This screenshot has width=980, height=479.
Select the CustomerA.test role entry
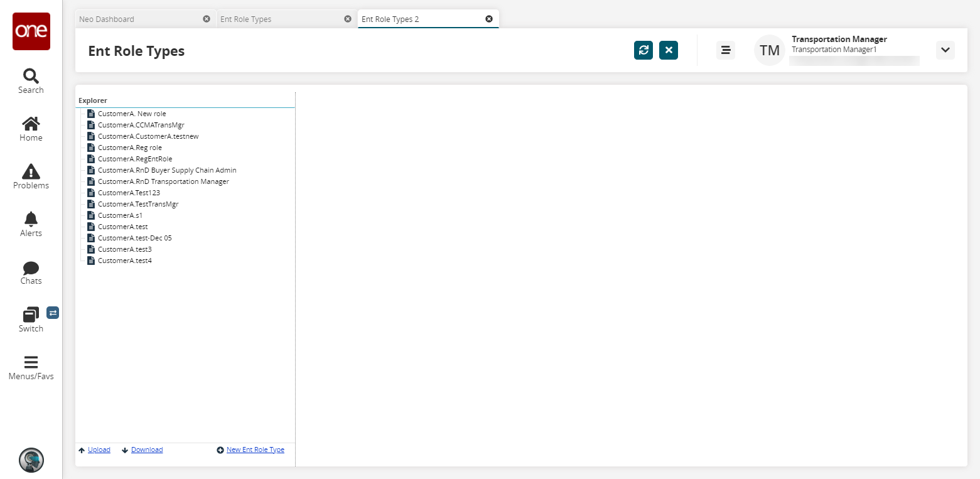point(123,227)
